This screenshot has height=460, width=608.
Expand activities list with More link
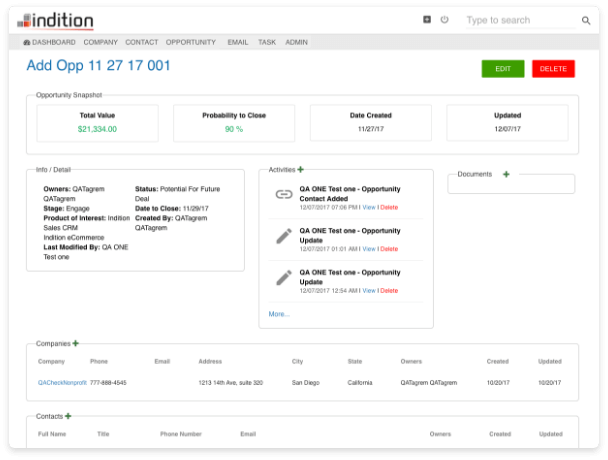tap(278, 314)
